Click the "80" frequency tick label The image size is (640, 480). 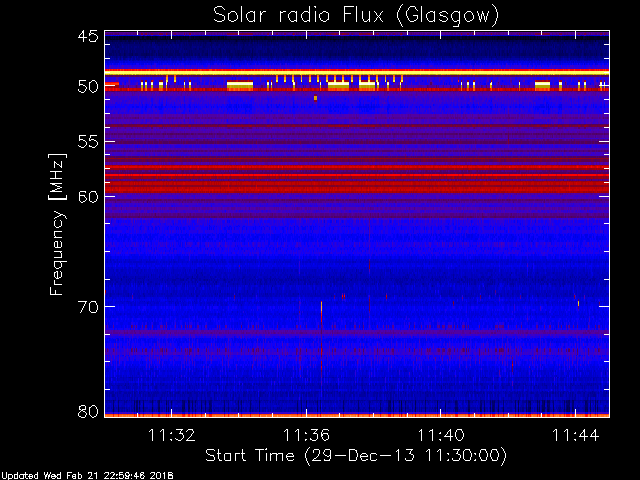88,411
